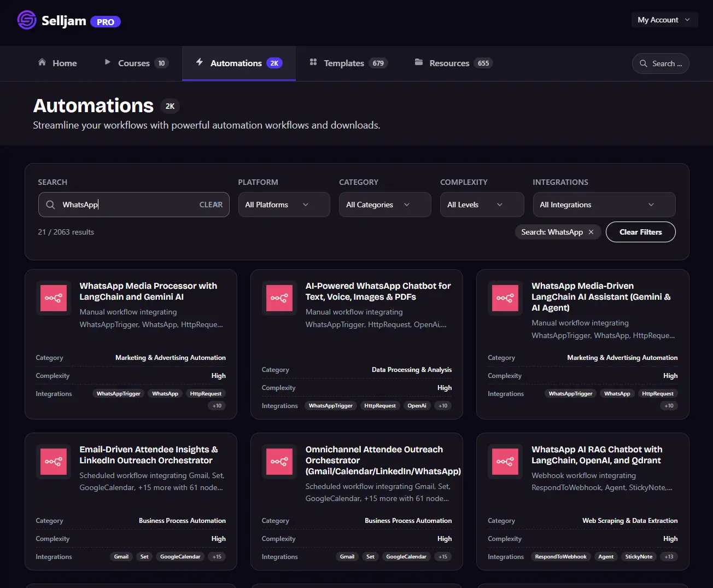Click the magnifier icon in top Search box
The height and width of the screenshot is (588, 713).
[x=644, y=63]
